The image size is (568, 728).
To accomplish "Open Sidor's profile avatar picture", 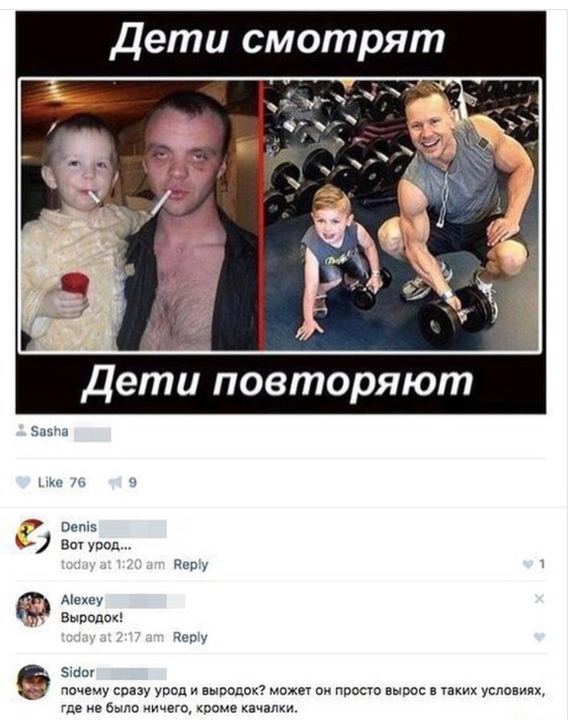I will pyautogui.click(x=33, y=682).
